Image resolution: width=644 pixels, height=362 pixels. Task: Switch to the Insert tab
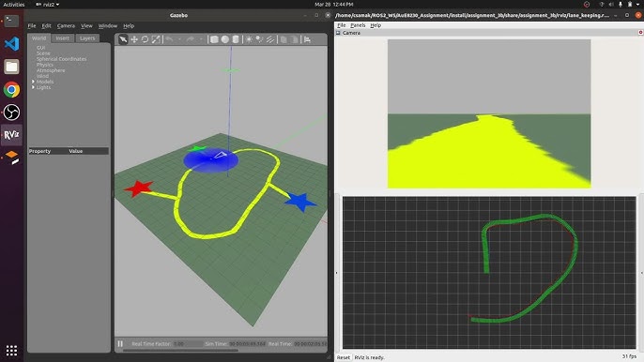[62, 38]
